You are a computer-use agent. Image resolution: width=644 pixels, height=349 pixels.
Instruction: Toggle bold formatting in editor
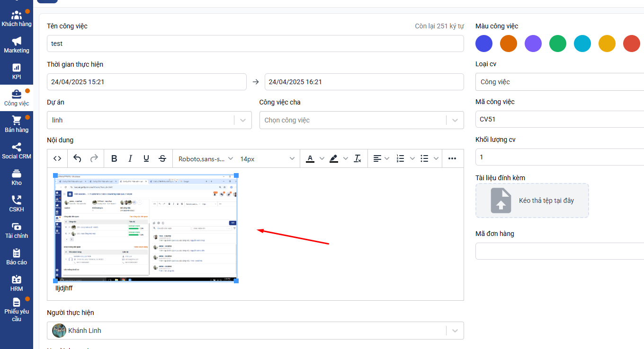tap(114, 159)
